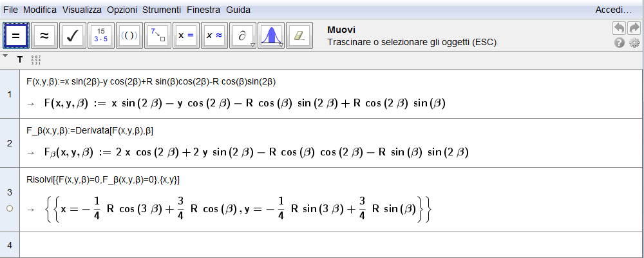Select the Expand parentheses tool

point(129,36)
